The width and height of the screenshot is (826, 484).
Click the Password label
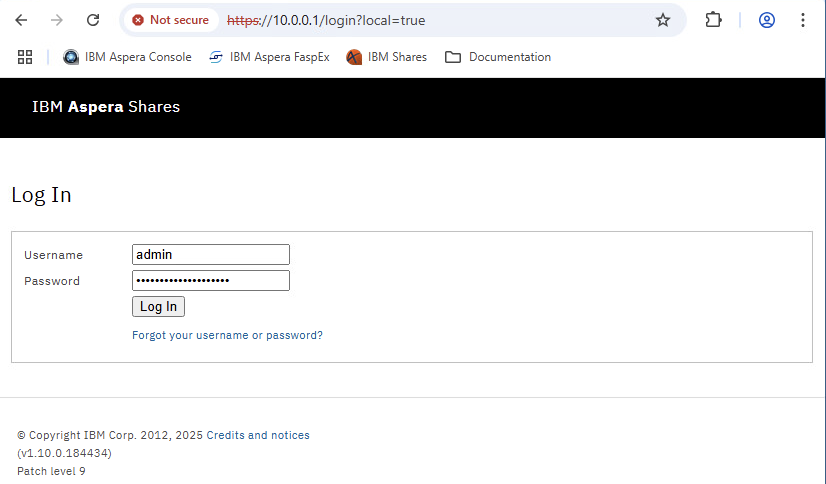click(x=52, y=281)
